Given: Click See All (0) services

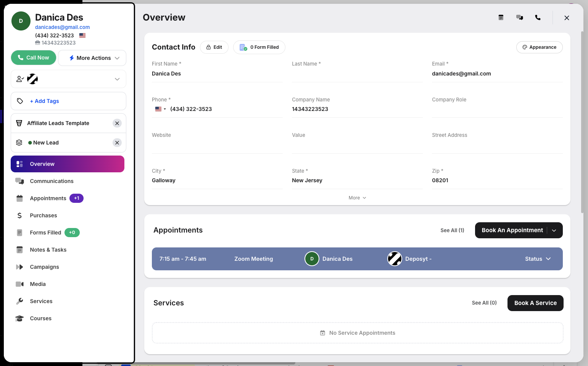Looking at the screenshot, I should (484, 303).
